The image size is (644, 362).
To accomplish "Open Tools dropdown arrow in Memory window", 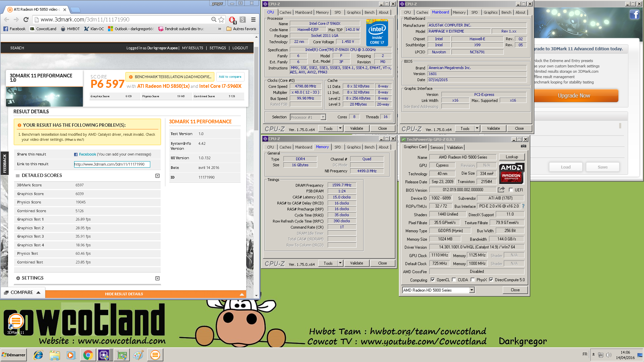I will point(340,263).
